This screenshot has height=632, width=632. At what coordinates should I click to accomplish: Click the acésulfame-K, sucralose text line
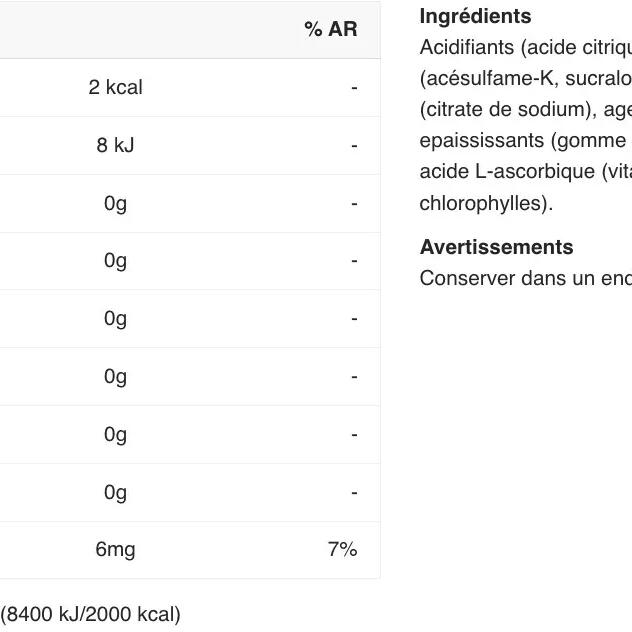525,78
